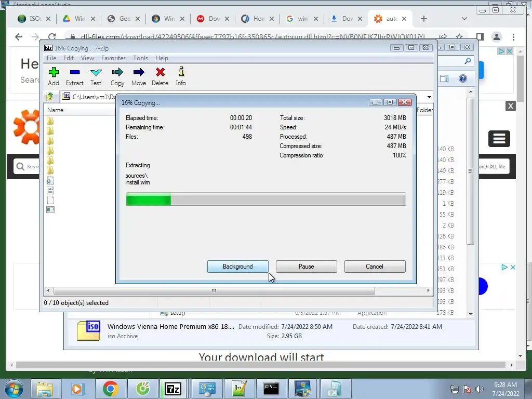Click the Chrome reload icon
The width and height of the screenshot is (532, 399).
coord(52,37)
